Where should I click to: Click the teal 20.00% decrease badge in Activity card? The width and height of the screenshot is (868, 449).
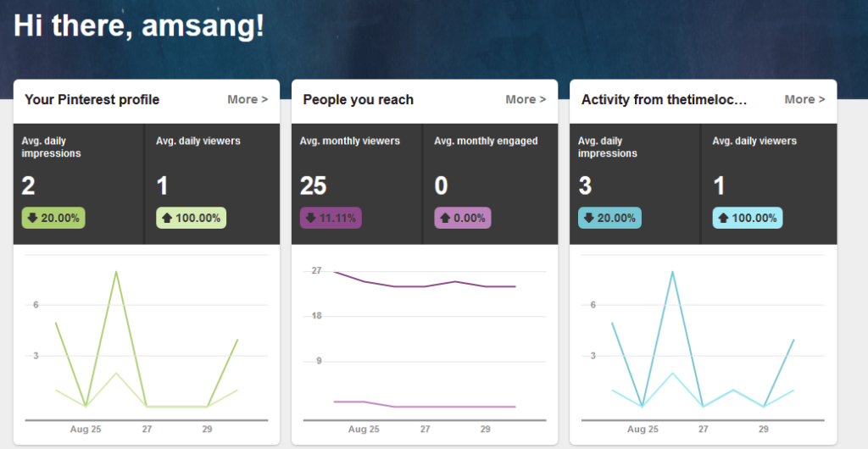(x=609, y=218)
